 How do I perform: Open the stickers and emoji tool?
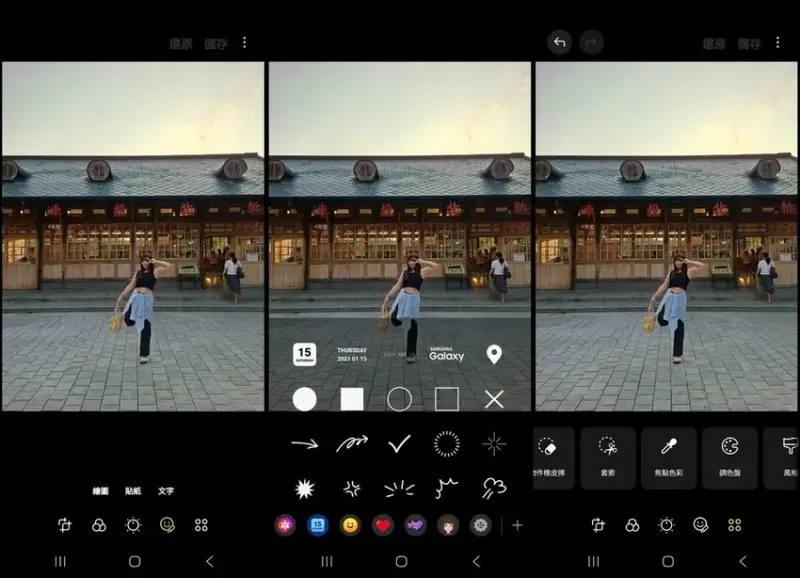168,524
